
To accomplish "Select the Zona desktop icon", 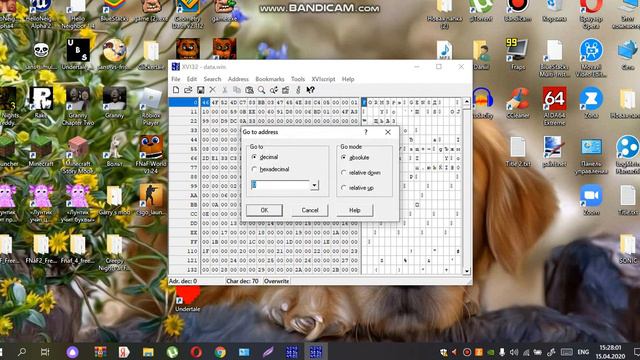I will coord(591,104).
